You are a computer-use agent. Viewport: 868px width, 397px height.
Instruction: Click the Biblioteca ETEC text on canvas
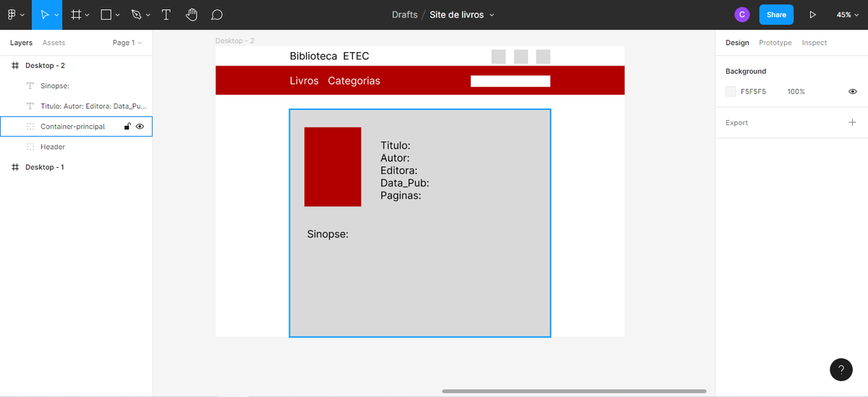pyautogui.click(x=329, y=56)
